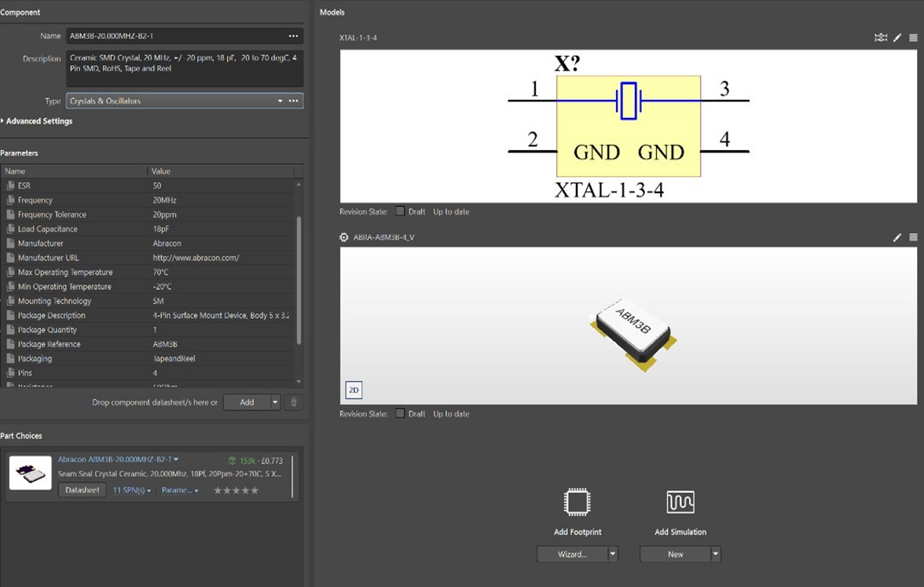Screen dimensions: 924x587
Task: Edit the ABRA-ABM3B-4_V footprint with the pencil icon
Action: (897, 237)
